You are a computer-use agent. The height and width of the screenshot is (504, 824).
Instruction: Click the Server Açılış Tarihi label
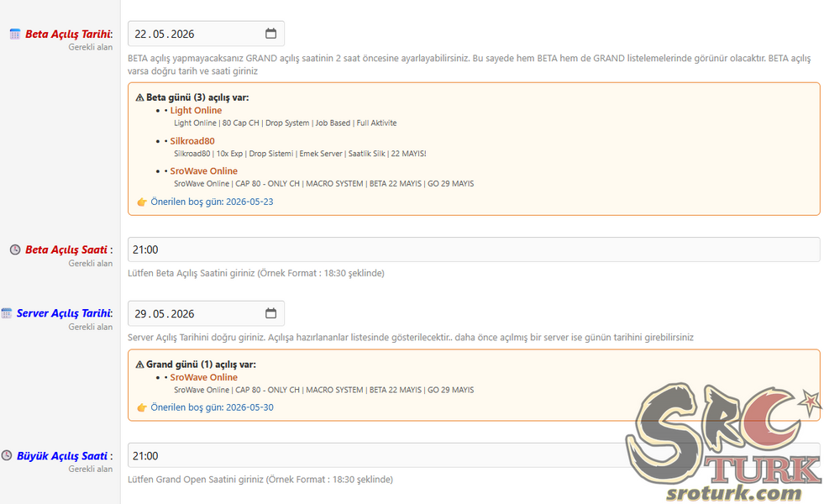[64, 313]
